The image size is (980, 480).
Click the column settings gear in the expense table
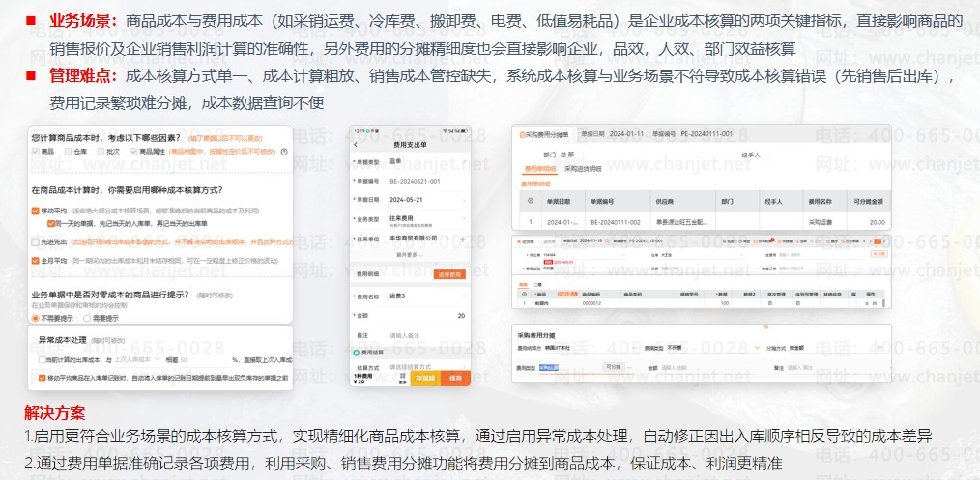click(x=531, y=202)
